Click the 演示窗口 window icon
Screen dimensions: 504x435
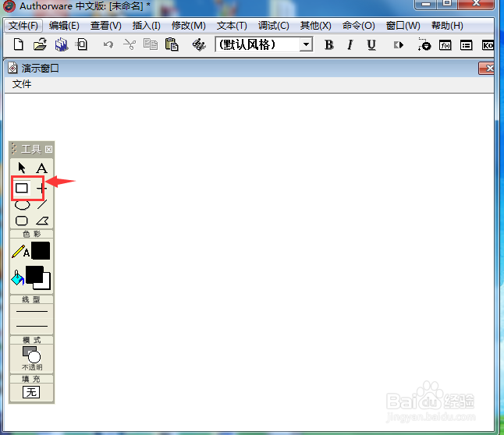click(x=12, y=68)
